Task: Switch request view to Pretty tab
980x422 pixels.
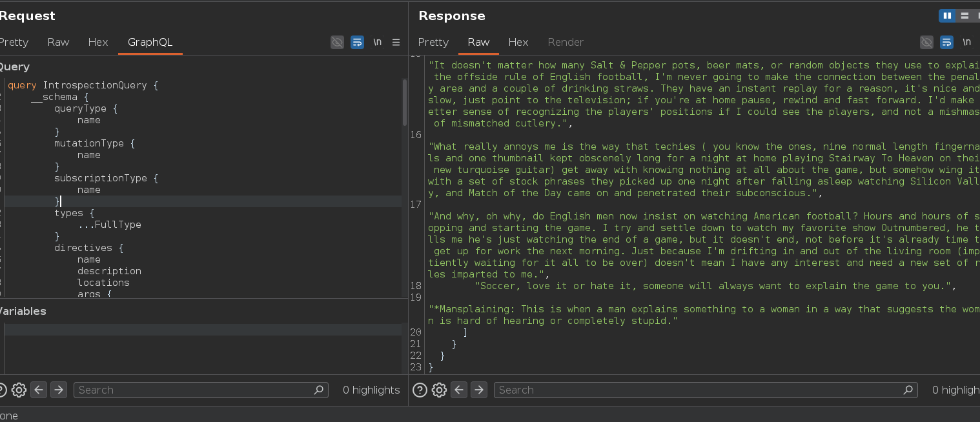Action: click(13, 42)
